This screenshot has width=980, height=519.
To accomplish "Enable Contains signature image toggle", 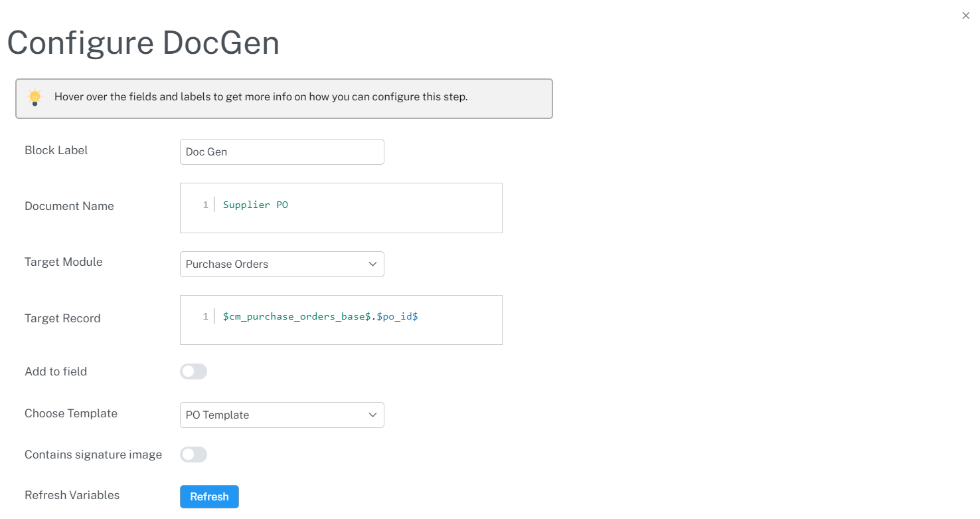I will (193, 455).
